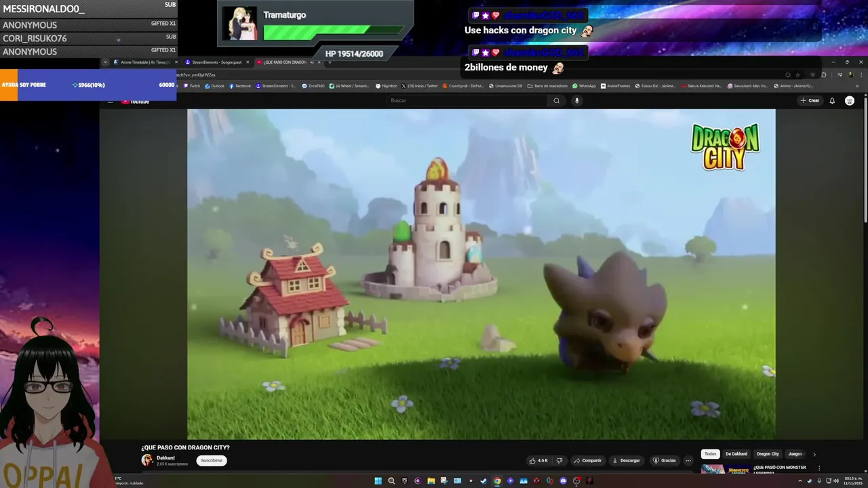Viewport: 868px width, 488px height.
Task: Open the video's more actions ellipsis
Action: [x=688, y=460]
